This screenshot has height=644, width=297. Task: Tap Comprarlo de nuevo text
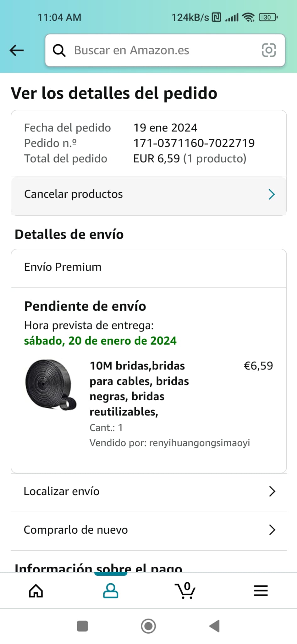tap(76, 530)
